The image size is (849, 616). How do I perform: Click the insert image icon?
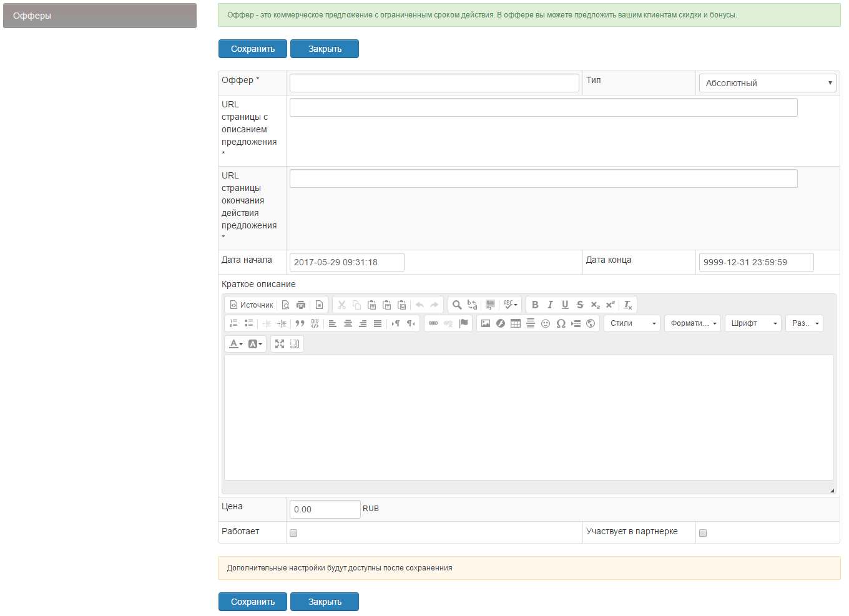[x=486, y=323]
